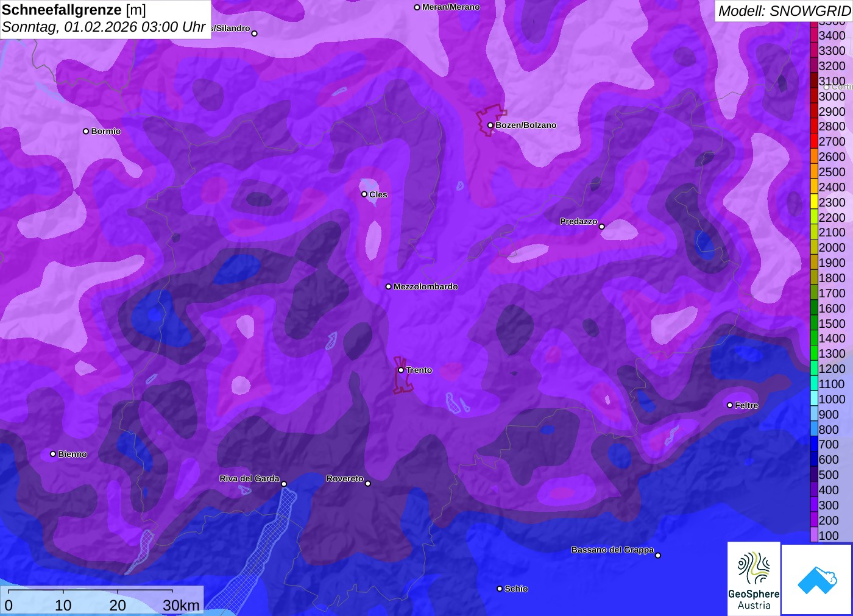The image size is (853, 616).
Task: Select the Meran/Merano location marker
Action: [417, 7]
